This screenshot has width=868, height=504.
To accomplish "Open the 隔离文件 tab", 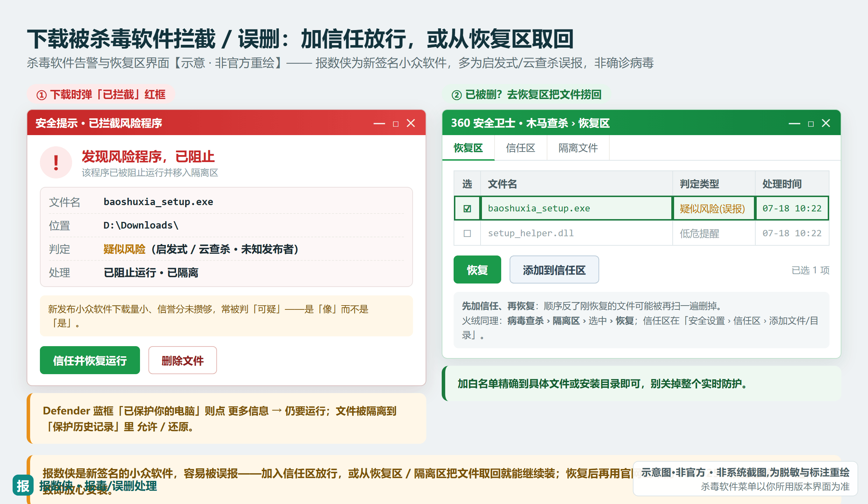I will tap(578, 148).
